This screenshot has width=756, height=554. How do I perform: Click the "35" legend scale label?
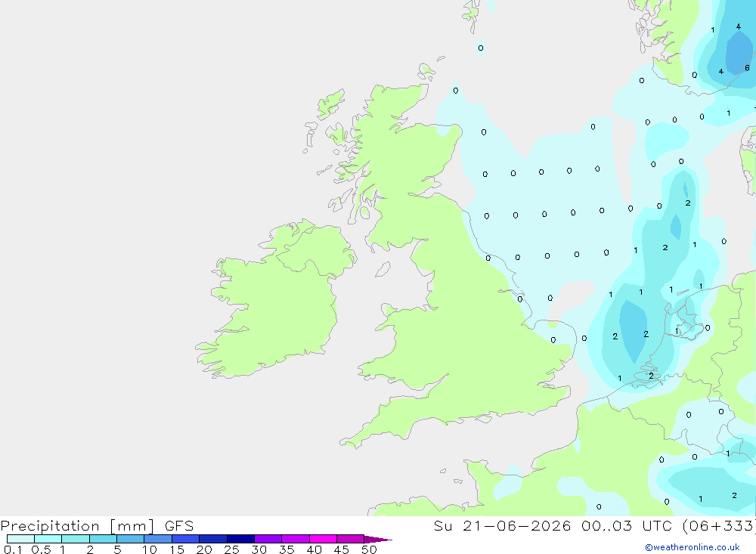pos(287,549)
